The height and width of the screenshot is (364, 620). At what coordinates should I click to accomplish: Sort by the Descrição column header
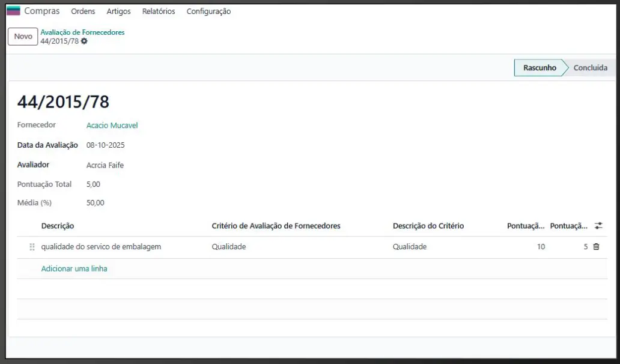click(x=58, y=226)
